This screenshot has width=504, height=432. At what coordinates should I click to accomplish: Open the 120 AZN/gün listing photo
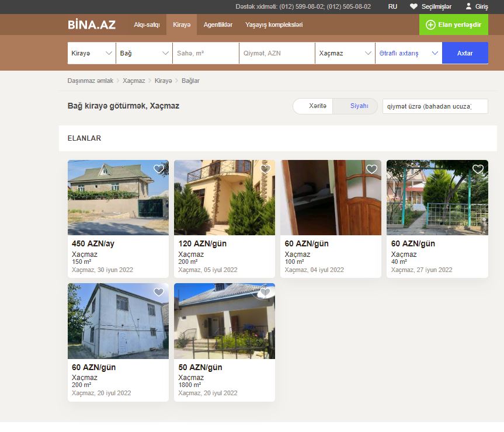point(224,197)
